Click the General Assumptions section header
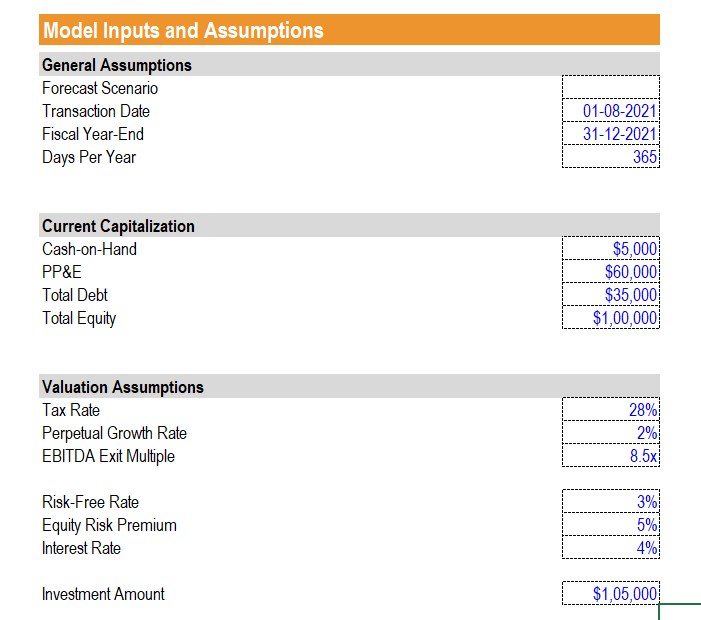 coord(349,64)
